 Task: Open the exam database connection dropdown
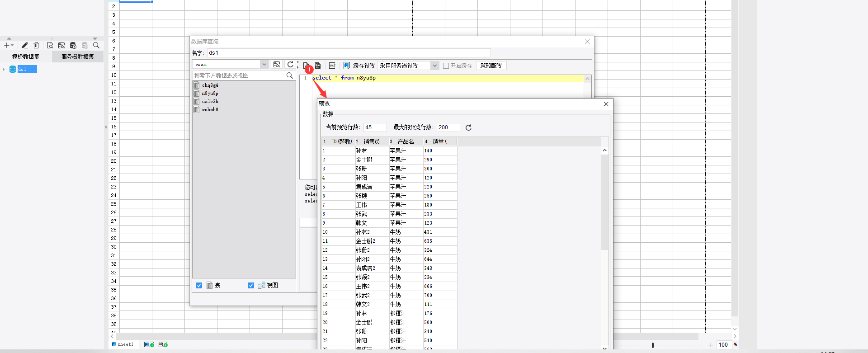click(x=264, y=65)
